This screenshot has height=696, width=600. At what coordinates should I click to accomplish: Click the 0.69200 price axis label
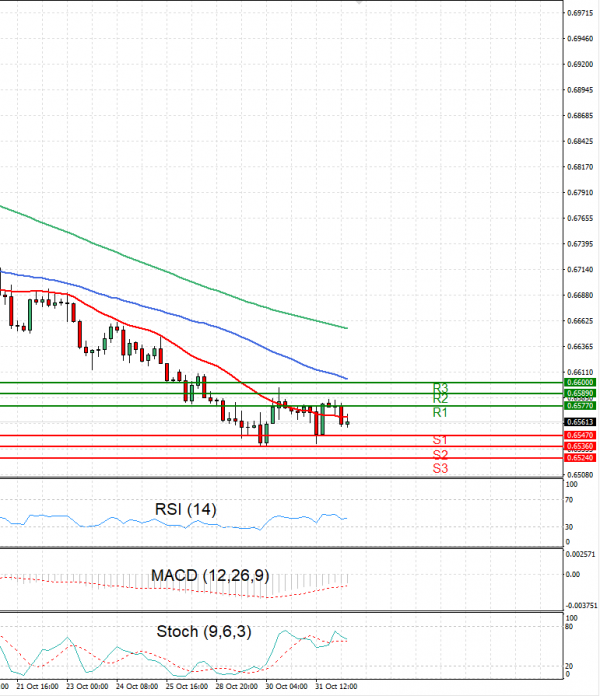(580, 65)
